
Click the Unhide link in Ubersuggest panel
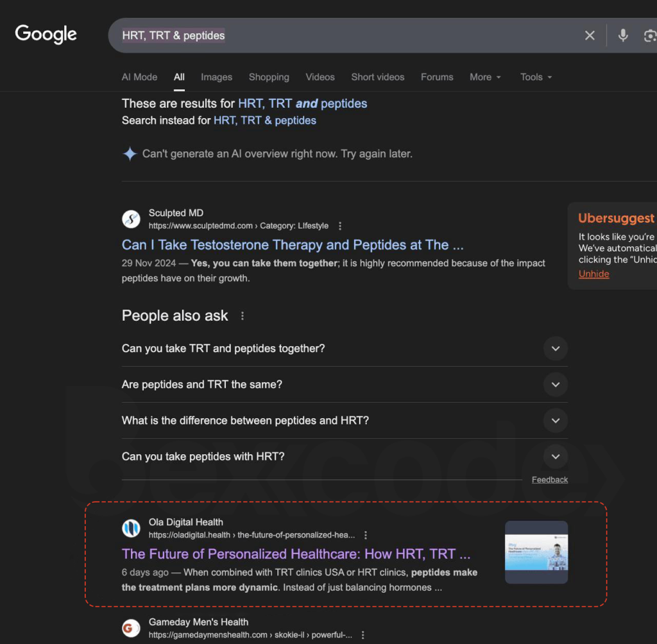(x=593, y=274)
